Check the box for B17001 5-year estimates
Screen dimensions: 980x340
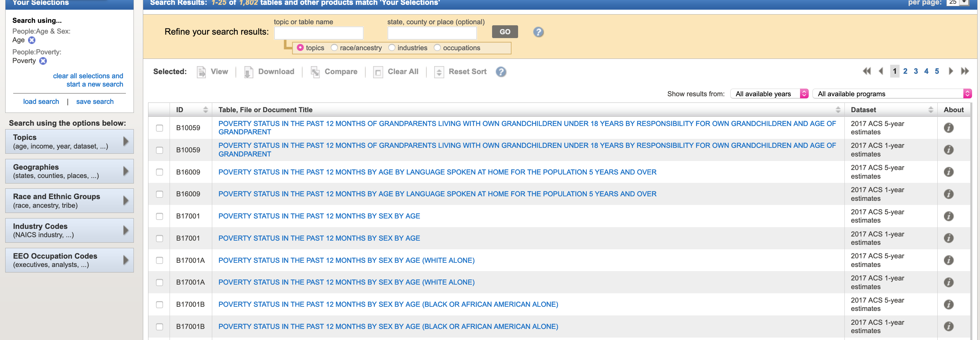click(x=160, y=216)
